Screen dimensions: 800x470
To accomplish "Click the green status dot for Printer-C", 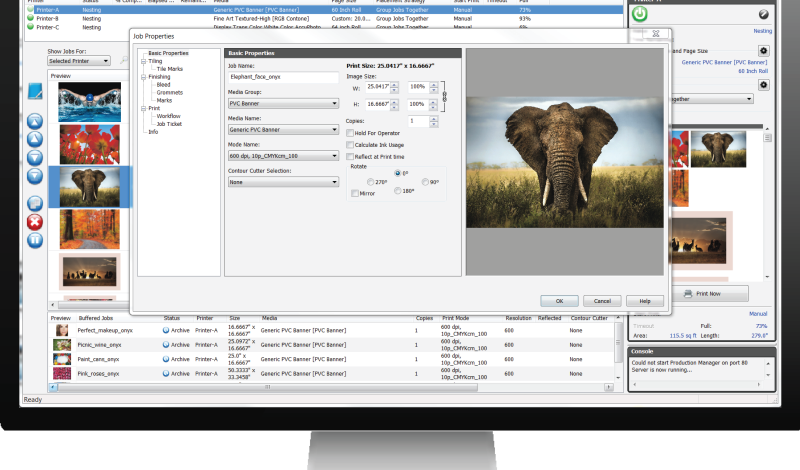I will point(30,27).
